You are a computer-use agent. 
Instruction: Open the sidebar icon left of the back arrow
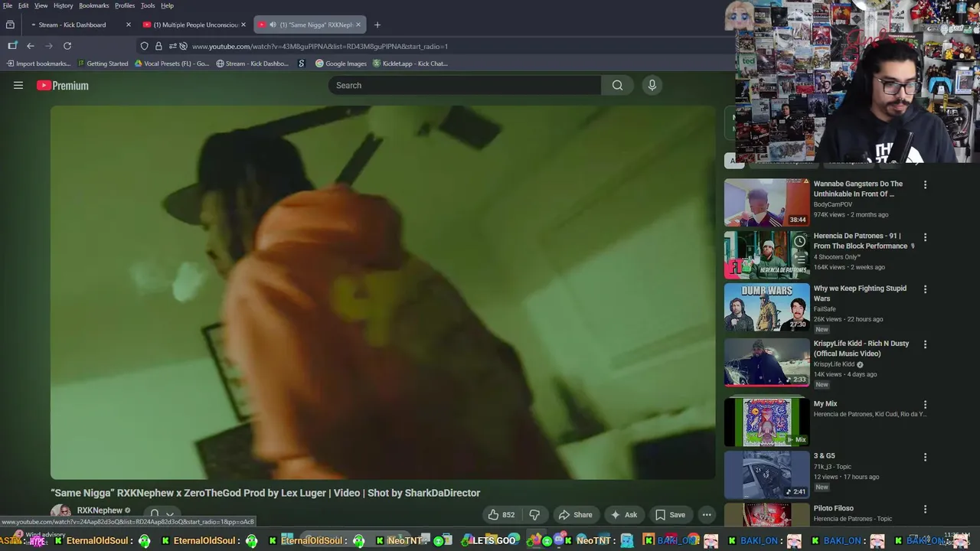pyautogui.click(x=12, y=46)
